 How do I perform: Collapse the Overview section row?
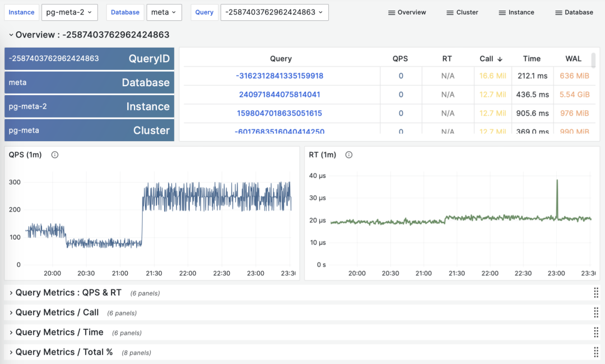click(11, 35)
